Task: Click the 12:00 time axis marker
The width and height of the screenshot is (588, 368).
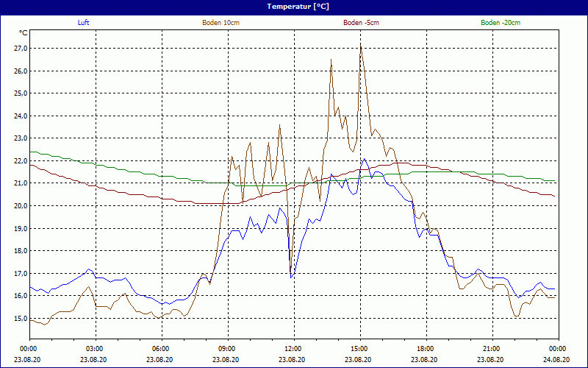Action: [x=293, y=349]
